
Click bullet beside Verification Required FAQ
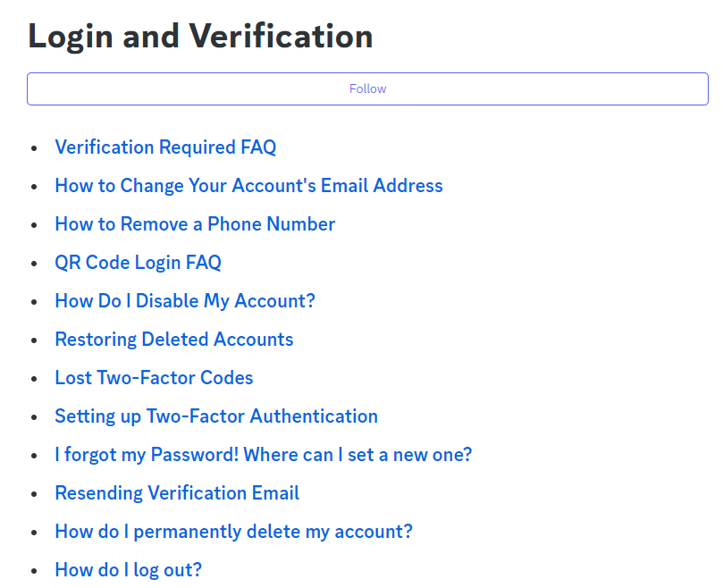click(x=34, y=148)
